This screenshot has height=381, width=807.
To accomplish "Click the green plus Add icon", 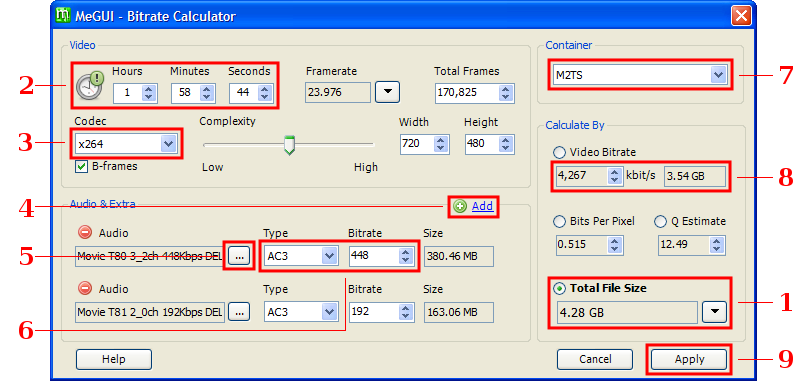I will [460, 206].
